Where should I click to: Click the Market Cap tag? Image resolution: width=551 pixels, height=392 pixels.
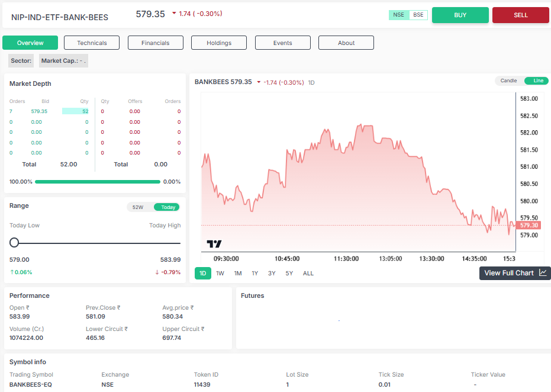pyautogui.click(x=63, y=60)
